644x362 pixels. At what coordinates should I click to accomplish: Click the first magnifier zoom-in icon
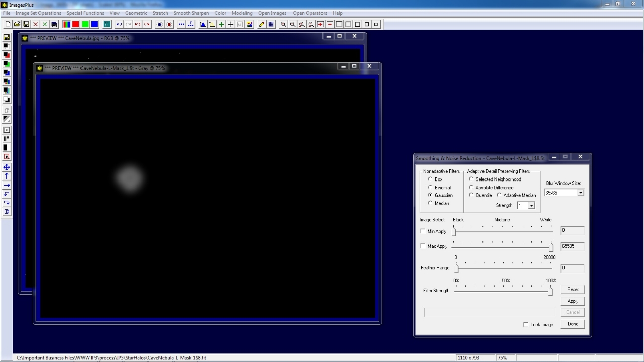(283, 24)
